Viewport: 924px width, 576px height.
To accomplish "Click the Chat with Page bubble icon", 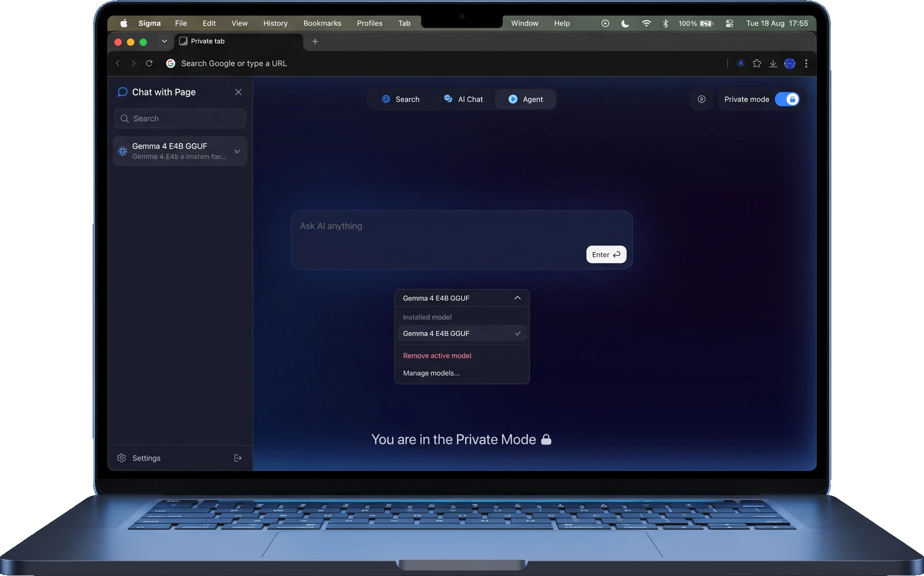I will [122, 92].
